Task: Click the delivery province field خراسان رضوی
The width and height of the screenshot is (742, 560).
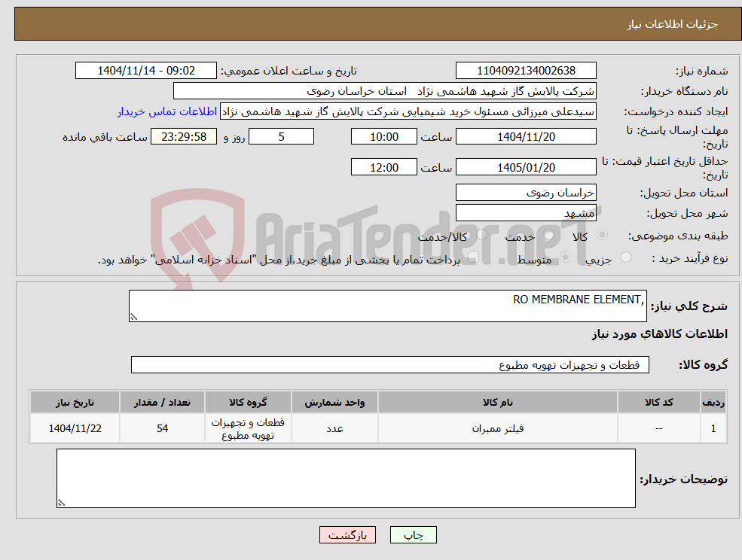Action: point(526,193)
